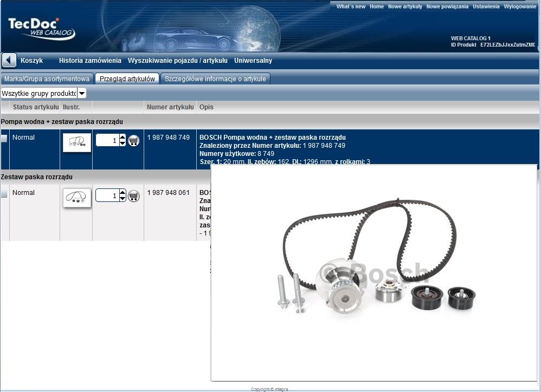Open thumbnail image for article 1 987 948 061
Viewport: 541px width, 392px height.
[x=77, y=198]
